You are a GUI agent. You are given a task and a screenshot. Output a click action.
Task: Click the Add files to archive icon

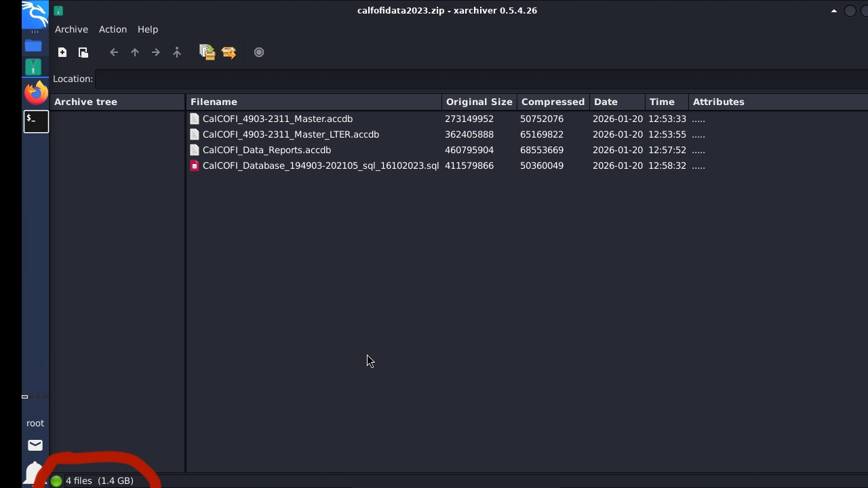[x=207, y=52]
